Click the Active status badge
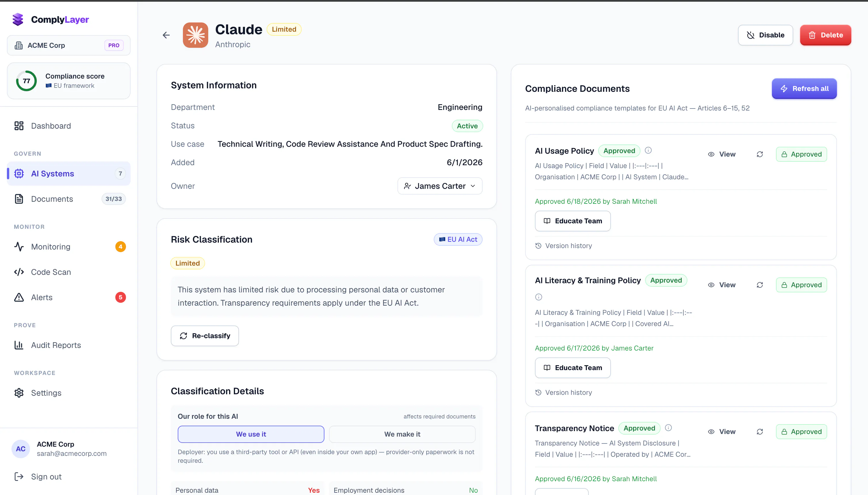Screen dimensions: 868x495 point(467,126)
